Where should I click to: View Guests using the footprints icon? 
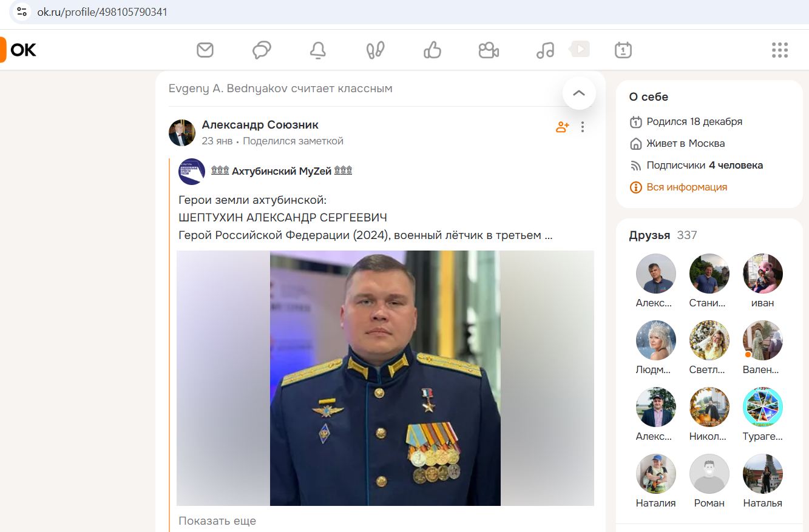click(374, 50)
